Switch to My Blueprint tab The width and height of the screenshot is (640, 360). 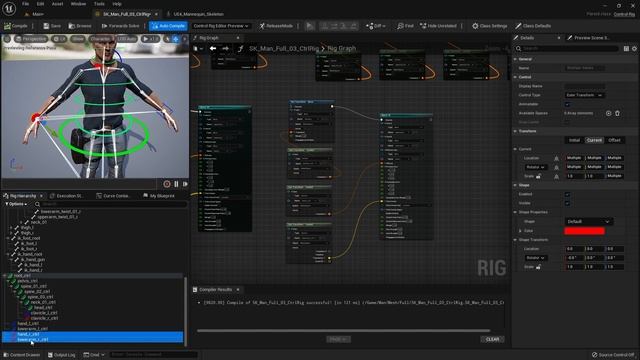(159, 196)
